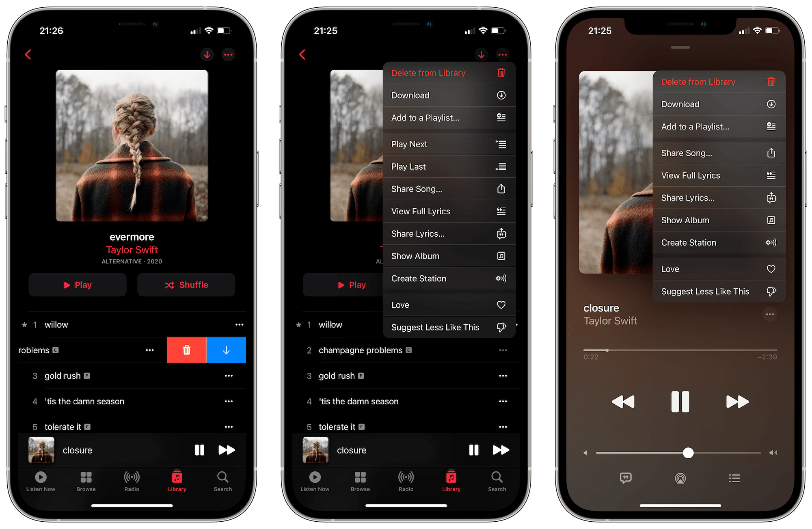812x529 pixels.
Task: Toggle Love on the current song
Action: 710,269
